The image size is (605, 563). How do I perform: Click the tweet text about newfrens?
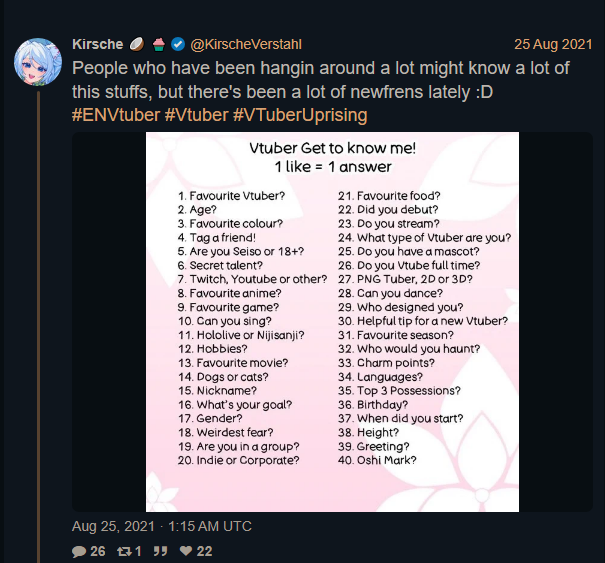coord(321,80)
